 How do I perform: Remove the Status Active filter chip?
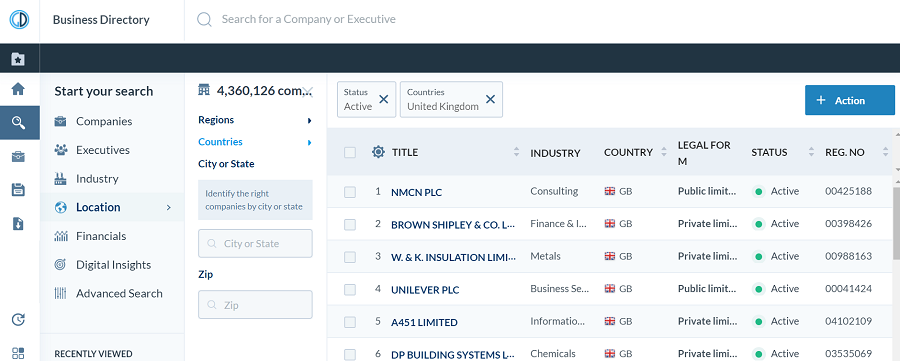tap(383, 99)
